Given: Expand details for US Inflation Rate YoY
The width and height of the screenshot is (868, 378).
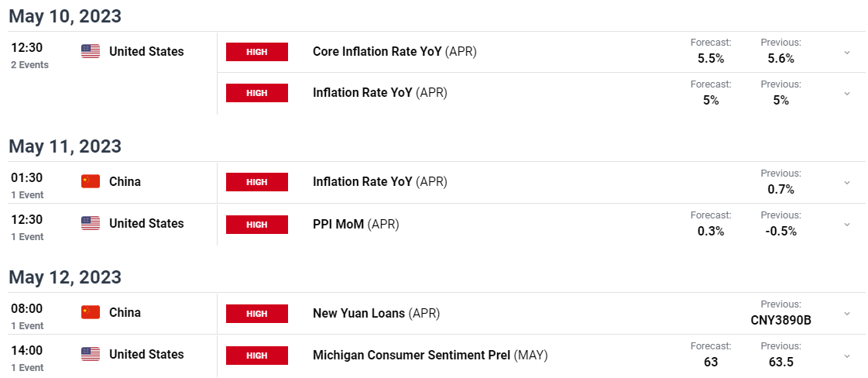Looking at the screenshot, I should [x=847, y=94].
